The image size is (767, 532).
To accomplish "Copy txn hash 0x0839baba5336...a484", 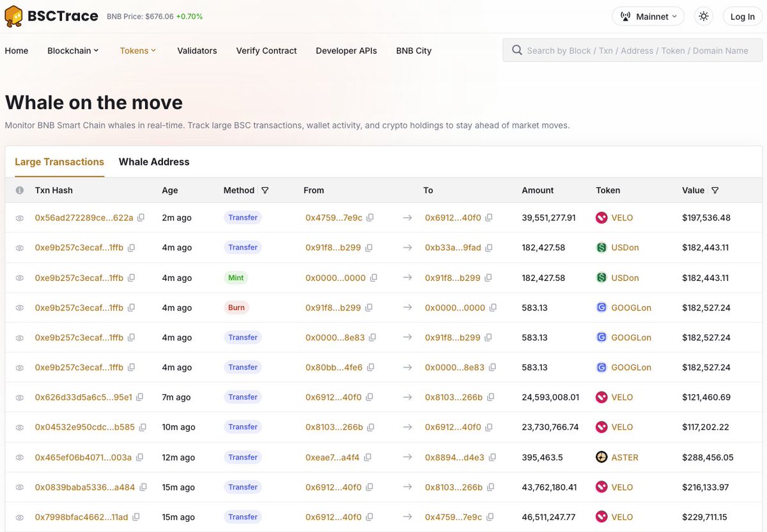I will [x=143, y=487].
